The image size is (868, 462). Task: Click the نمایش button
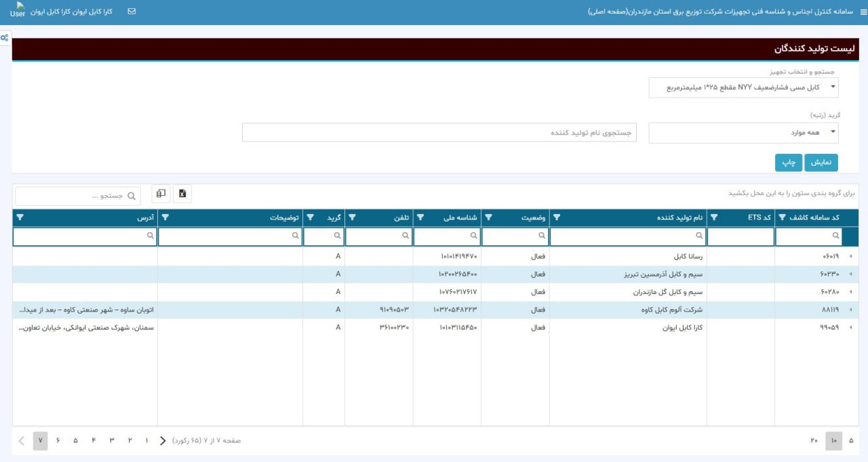click(x=821, y=163)
